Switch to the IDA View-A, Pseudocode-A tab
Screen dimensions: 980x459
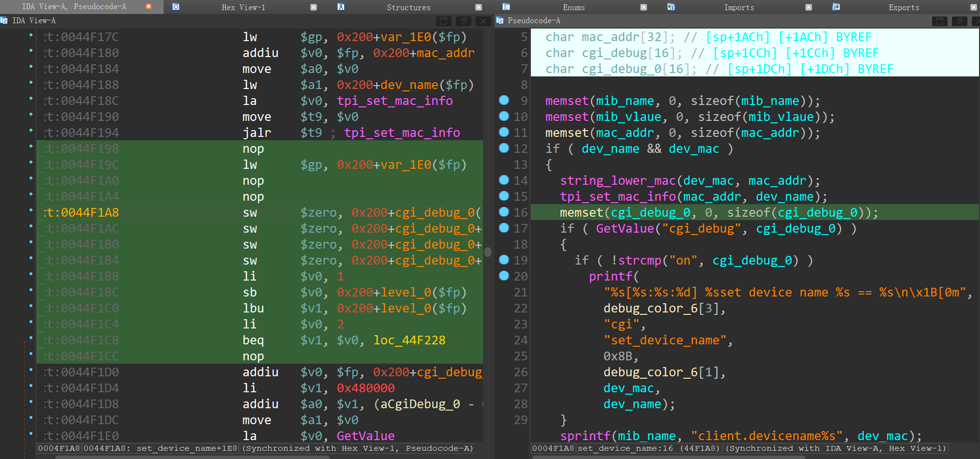tap(74, 7)
